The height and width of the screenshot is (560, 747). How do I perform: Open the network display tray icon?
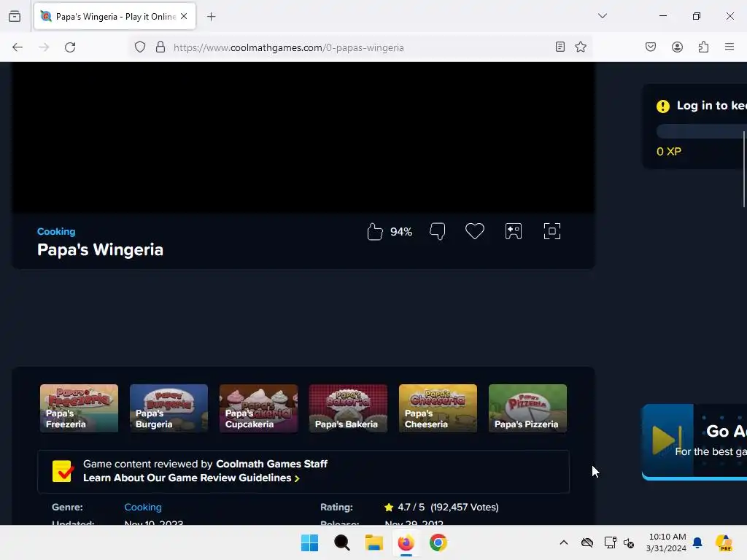[x=610, y=542]
